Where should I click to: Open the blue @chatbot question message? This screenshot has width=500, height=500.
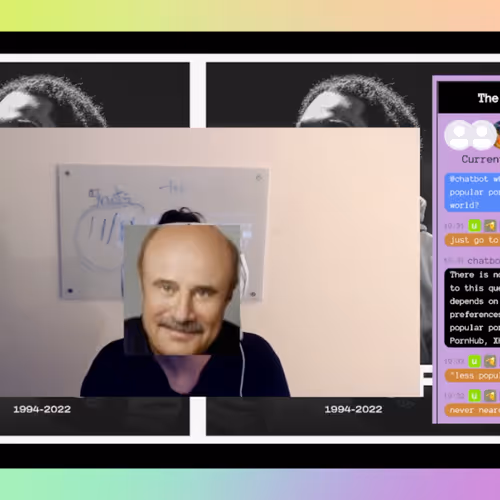tap(472, 192)
